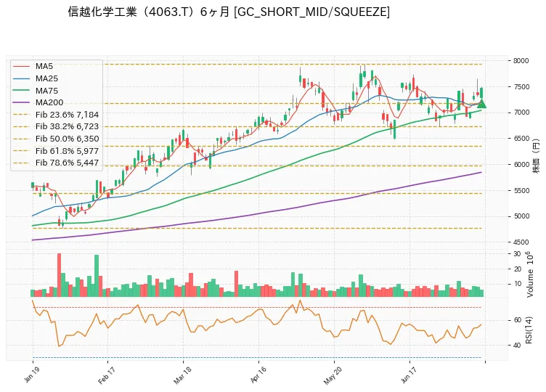Click the Apr 16 date axis label
The image size is (546, 392).
point(258,375)
